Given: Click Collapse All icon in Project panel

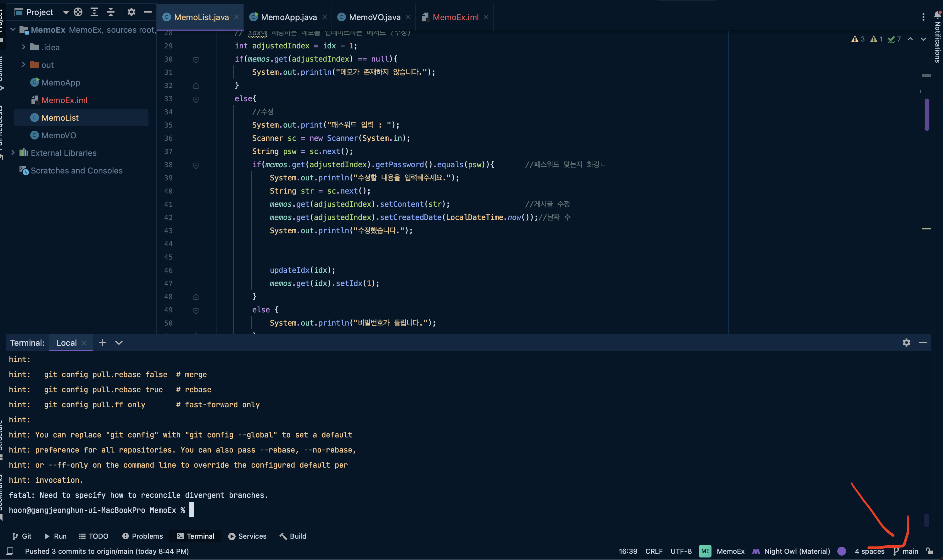Looking at the screenshot, I should 111,12.
